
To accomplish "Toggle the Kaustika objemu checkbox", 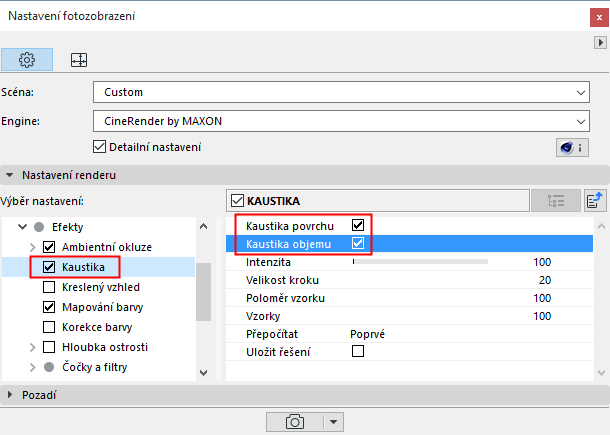I will (x=358, y=243).
